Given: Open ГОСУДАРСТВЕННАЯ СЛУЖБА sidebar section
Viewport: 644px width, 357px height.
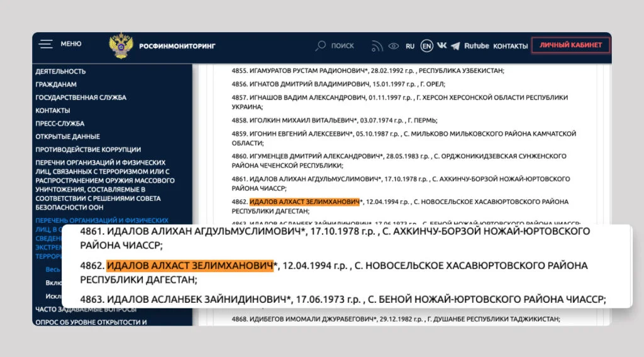Looking at the screenshot, I should click(x=80, y=98).
